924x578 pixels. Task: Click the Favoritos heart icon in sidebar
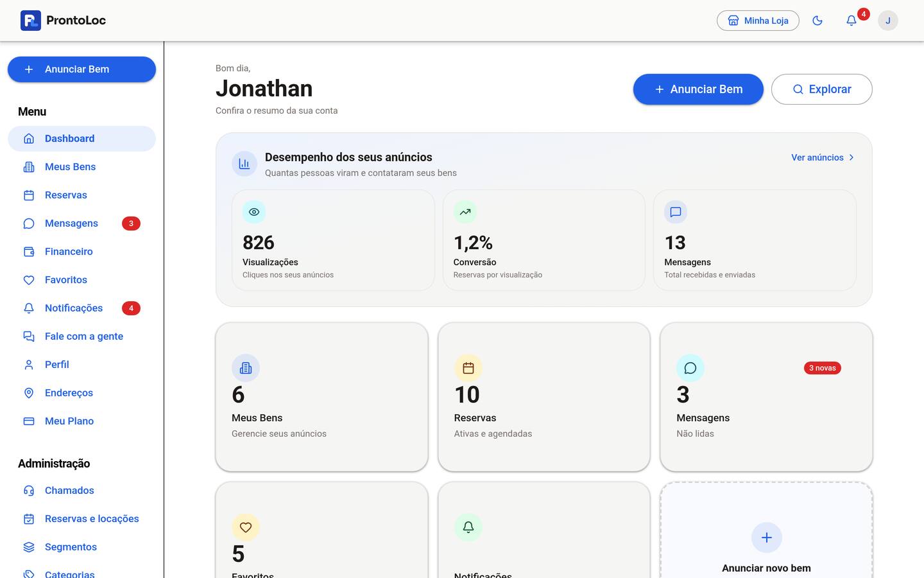click(29, 280)
